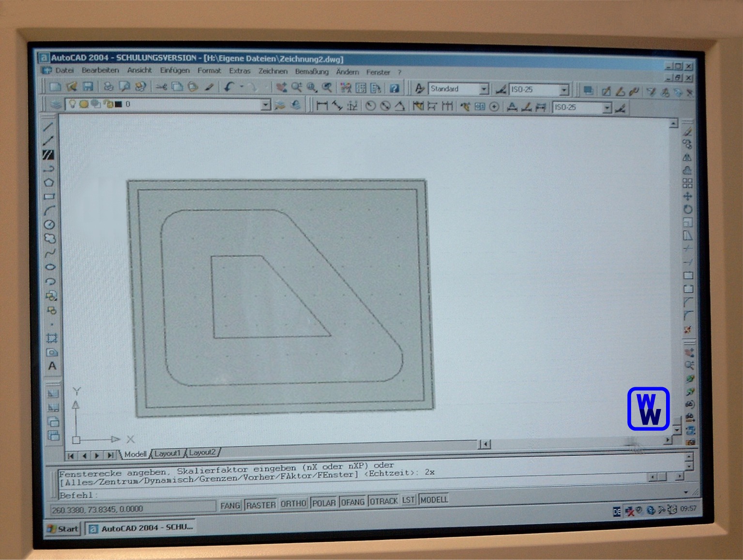This screenshot has width=743, height=560.
Task: Open the ISO-25 dim style dropdown in top toolbar
Action: click(564, 90)
